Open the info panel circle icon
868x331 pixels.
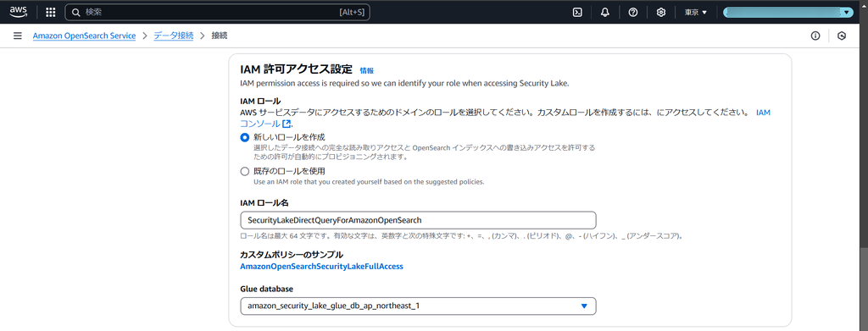click(x=815, y=36)
